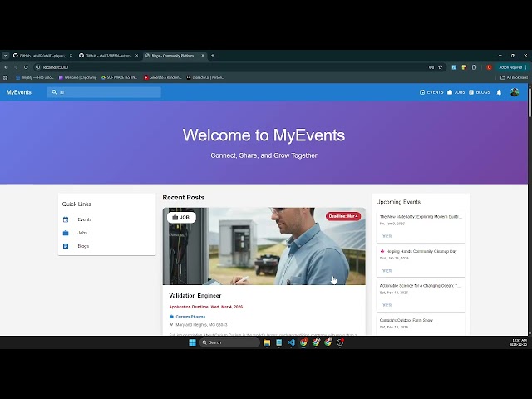Switch to the first GitHub tab
532x399 pixels.
pyautogui.click(x=42, y=56)
